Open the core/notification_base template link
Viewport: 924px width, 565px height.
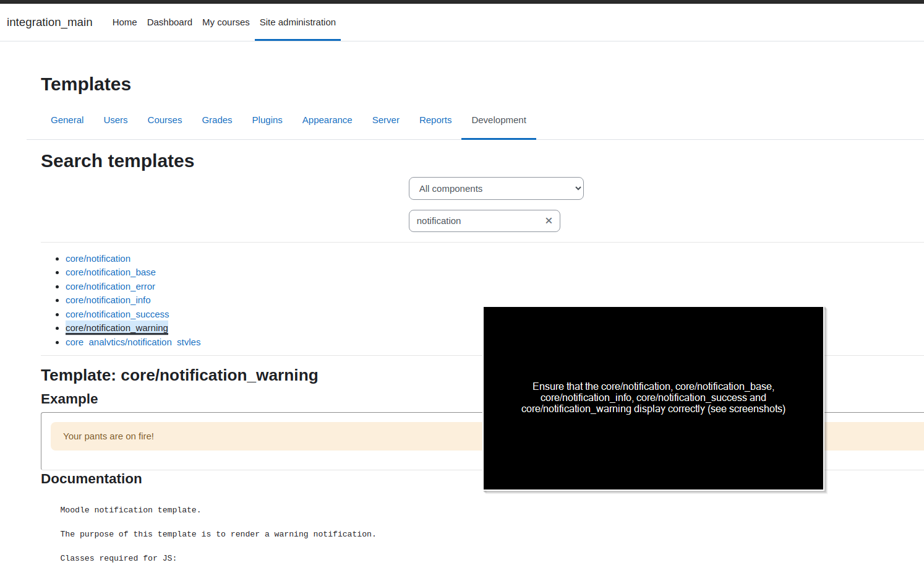click(111, 272)
